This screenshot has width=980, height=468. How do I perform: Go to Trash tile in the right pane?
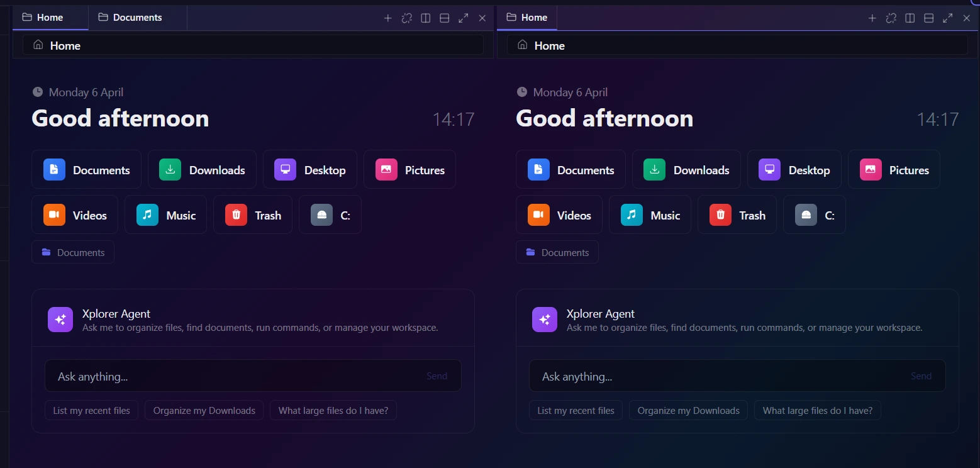click(737, 214)
